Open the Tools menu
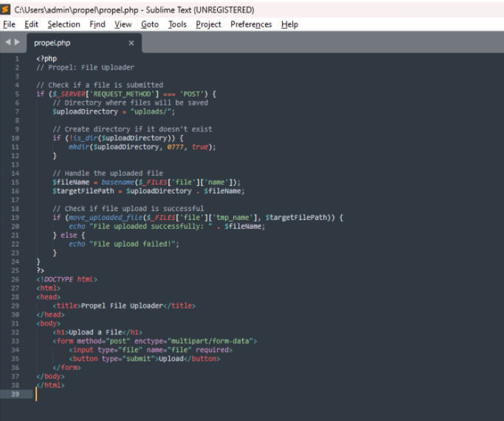 pos(177,24)
